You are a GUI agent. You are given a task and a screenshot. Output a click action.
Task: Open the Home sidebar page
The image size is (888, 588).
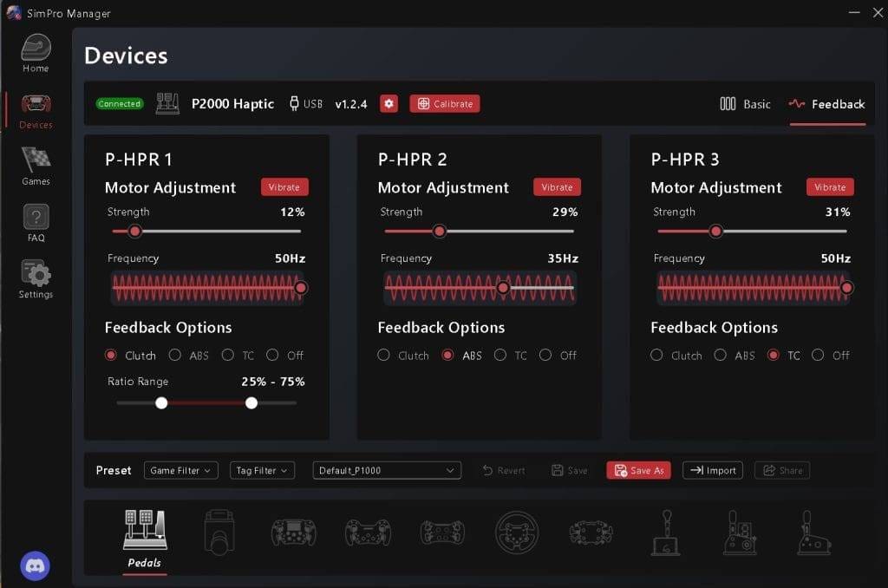click(35, 52)
